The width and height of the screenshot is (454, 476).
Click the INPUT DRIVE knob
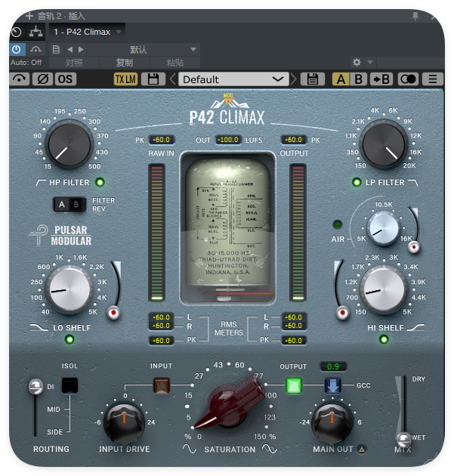pyautogui.click(x=124, y=423)
